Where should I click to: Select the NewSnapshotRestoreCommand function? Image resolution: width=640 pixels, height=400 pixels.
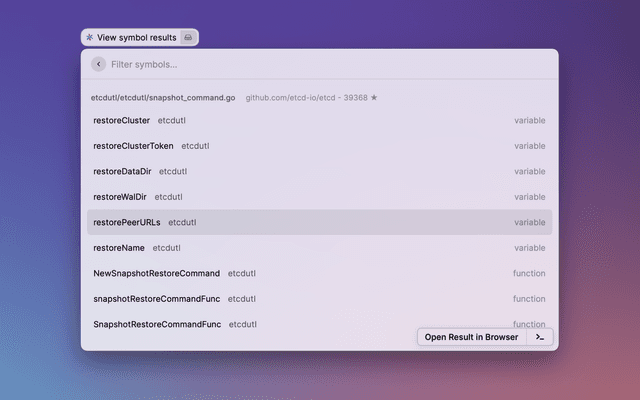click(156, 273)
